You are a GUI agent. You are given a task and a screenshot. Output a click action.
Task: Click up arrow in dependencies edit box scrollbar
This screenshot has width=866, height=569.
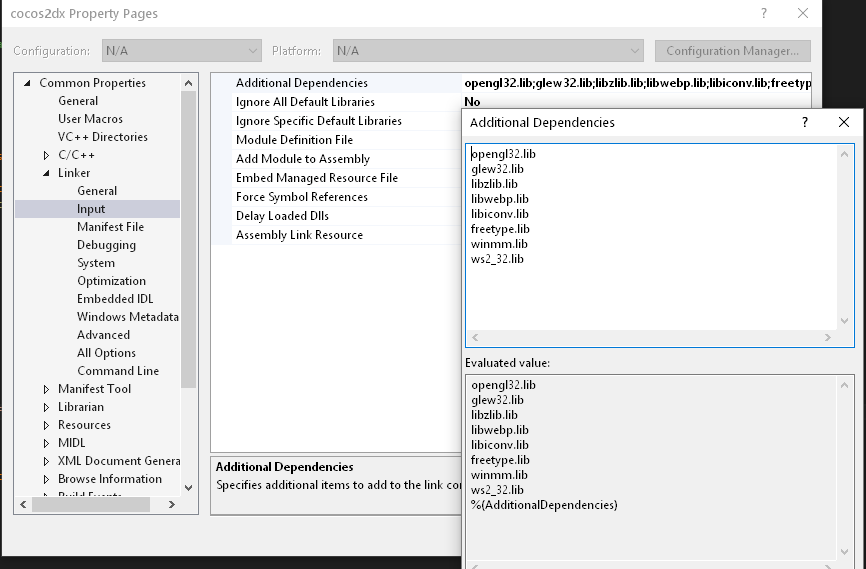pos(844,155)
